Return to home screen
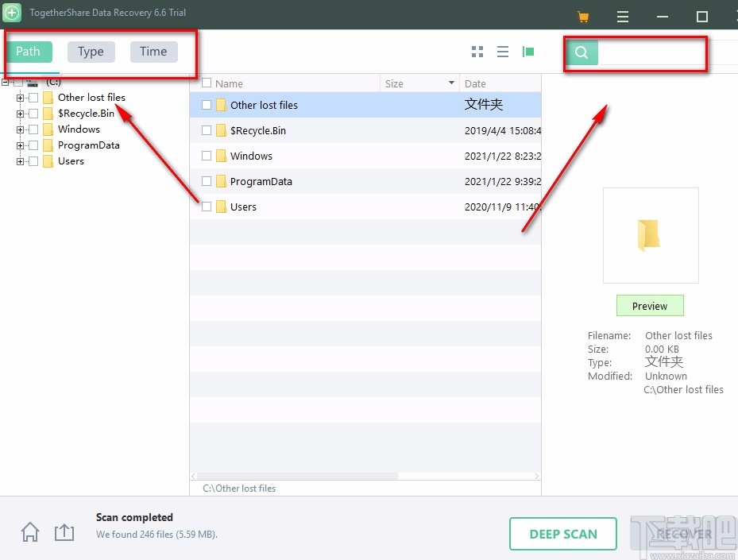The height and width of the screenshot is (560, 738). click(29, 532)
